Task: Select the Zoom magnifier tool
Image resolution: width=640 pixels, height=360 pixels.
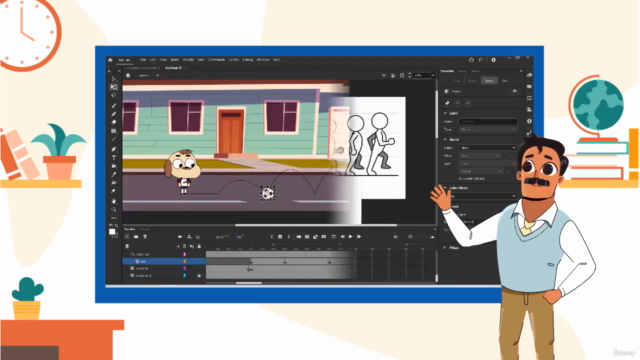Action: [114, 209]
